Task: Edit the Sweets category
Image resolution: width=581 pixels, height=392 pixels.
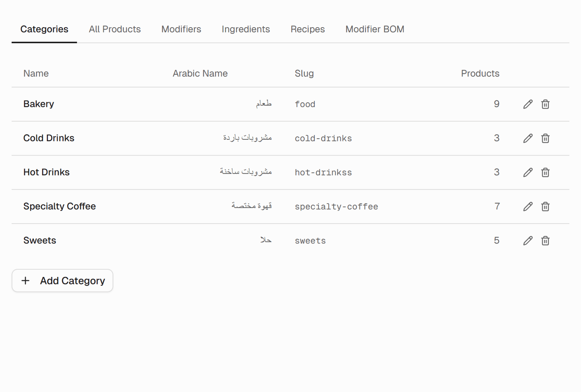Action: coord(528,241)
